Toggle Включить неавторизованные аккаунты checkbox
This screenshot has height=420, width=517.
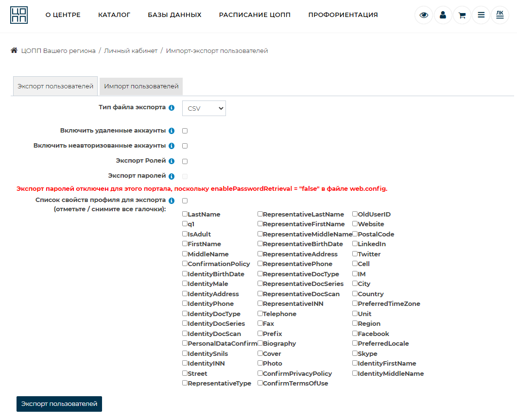click(x=185, y=146)
